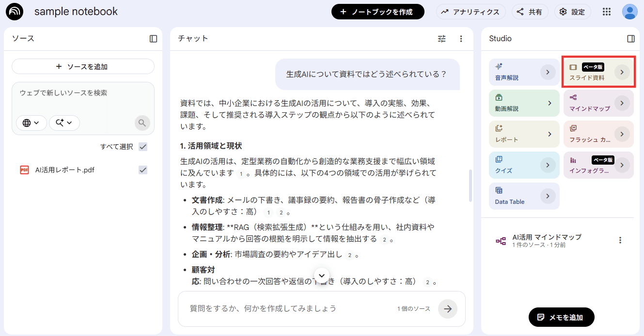Click the 音声解説 waveform icon
The width and height of the screenshot is (644, 336).
pos(499,66)
